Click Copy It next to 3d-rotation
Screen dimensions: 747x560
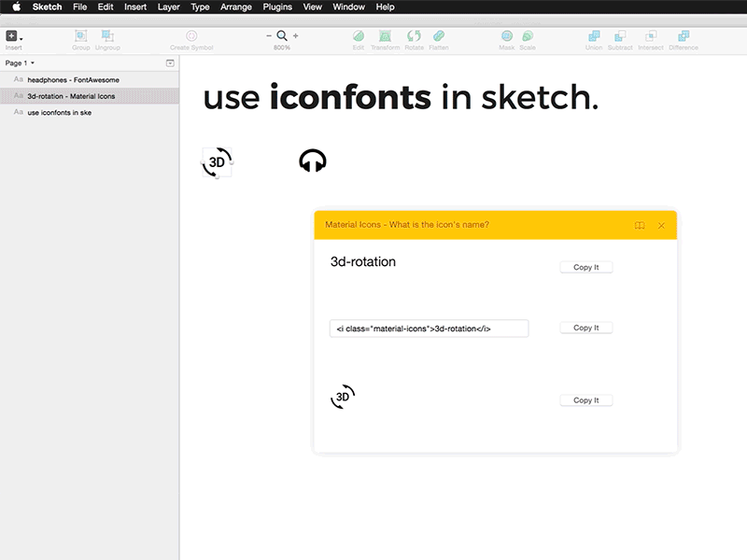pos(585,266)
